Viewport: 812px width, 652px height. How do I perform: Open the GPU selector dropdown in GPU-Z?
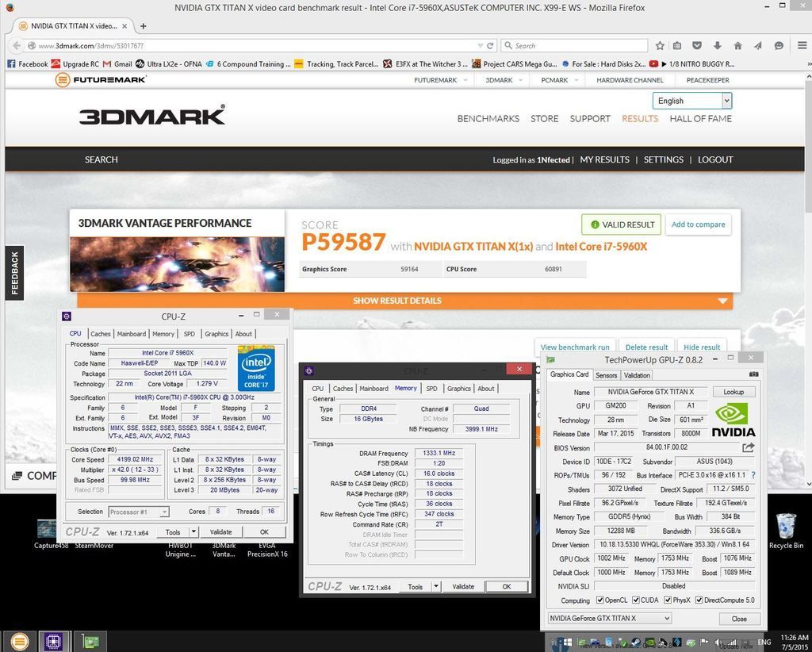610,618
